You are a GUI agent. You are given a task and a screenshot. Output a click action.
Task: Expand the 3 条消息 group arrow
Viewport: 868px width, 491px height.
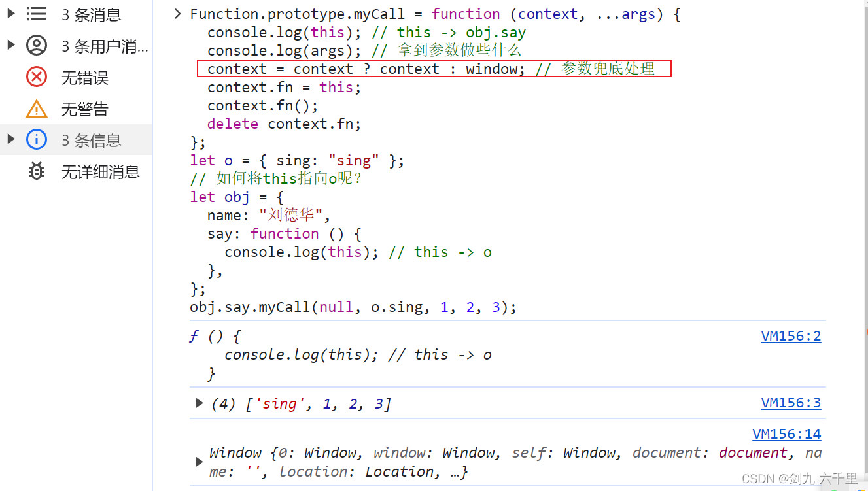[x=10, y=14]
